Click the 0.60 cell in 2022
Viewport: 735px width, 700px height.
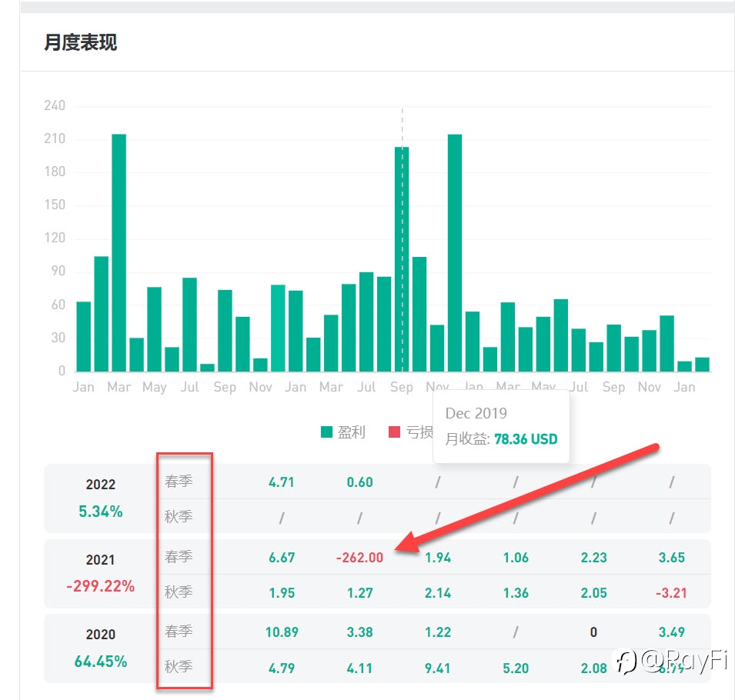click(x=359, y=482)
